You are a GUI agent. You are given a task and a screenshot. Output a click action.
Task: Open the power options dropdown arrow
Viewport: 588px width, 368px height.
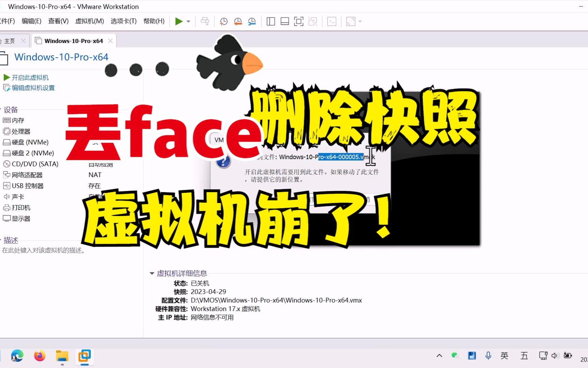pyautogui.click(x=188, y=21)
